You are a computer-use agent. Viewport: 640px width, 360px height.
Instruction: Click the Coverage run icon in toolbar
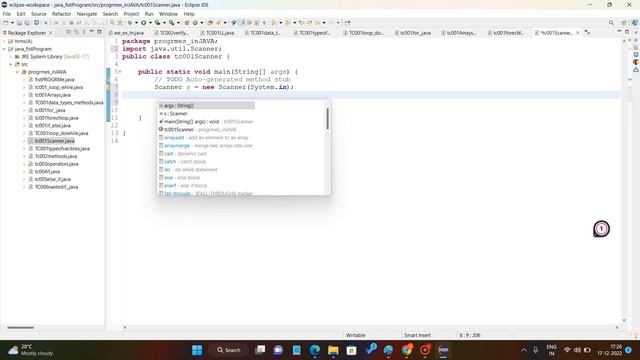(x=157, y=23)
